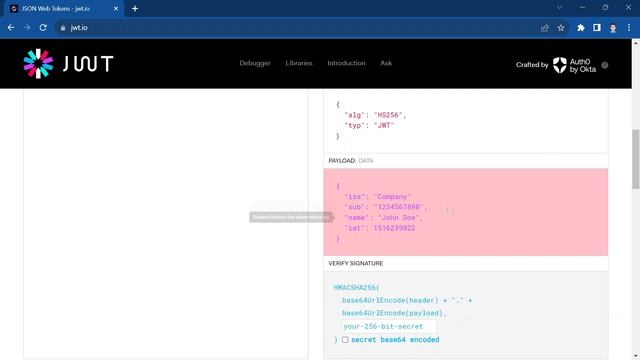Minimize the browser window
The width and height of the screenshot is (640, 360).
582,8
